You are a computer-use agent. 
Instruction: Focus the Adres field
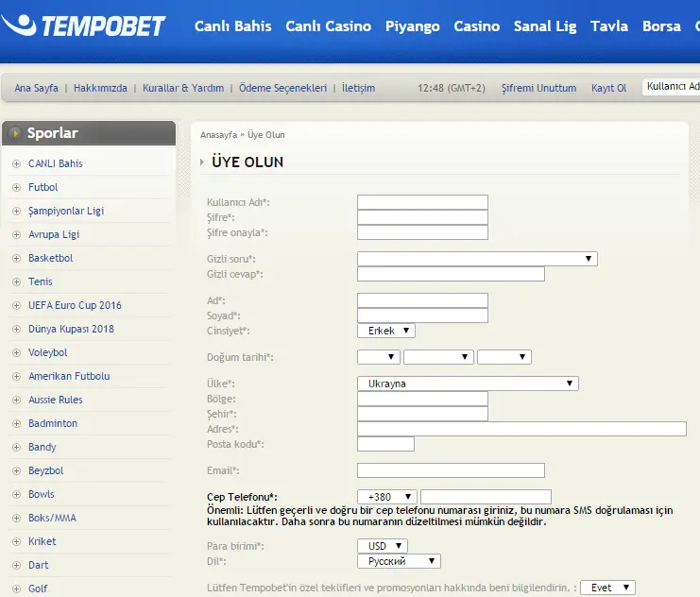pyautogui.click(x=521, y=429)
